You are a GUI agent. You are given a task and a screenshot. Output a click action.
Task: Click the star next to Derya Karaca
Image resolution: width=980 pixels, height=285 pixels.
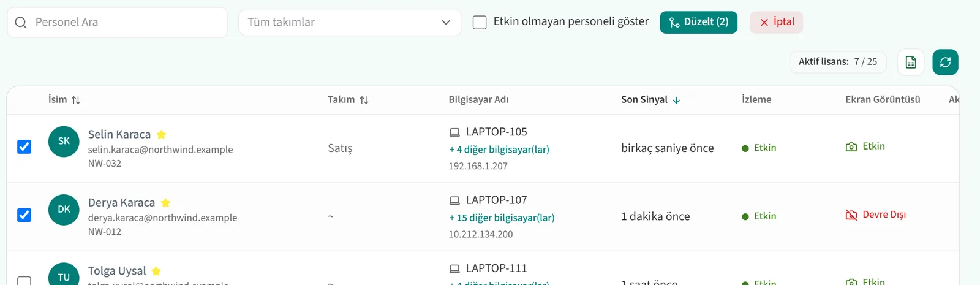(165, 202)
